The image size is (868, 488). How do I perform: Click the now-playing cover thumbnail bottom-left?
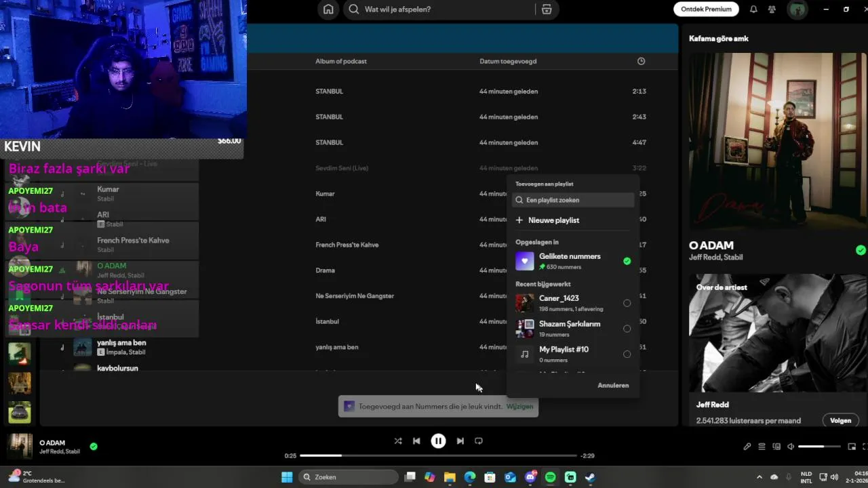pos(20,446)
